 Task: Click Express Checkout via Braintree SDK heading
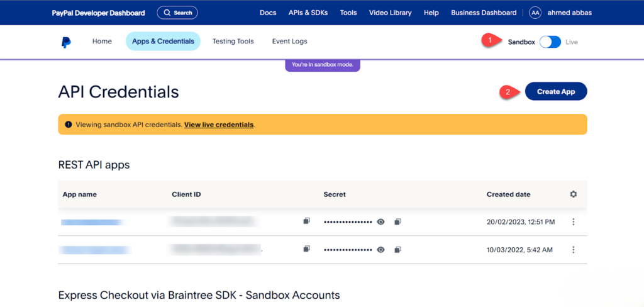tap(199, 295)
